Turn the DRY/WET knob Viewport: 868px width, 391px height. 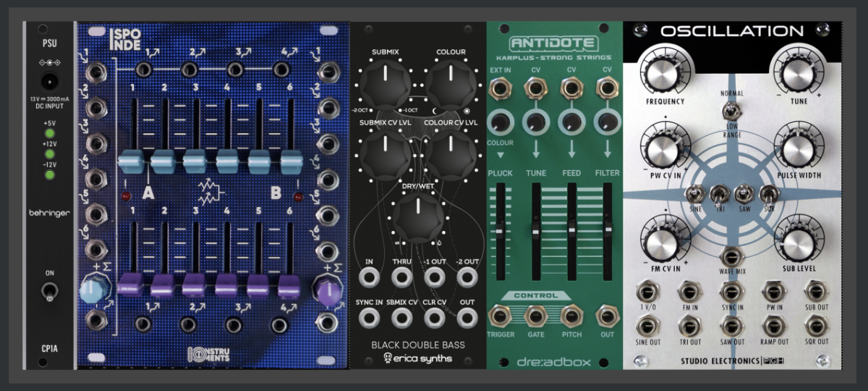pos(417,216)
